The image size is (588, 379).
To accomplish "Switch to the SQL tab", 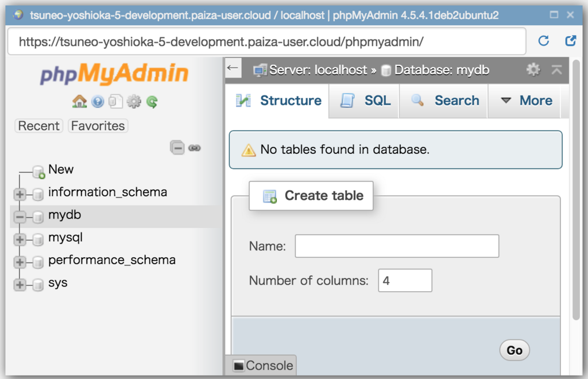I will 364,100.
